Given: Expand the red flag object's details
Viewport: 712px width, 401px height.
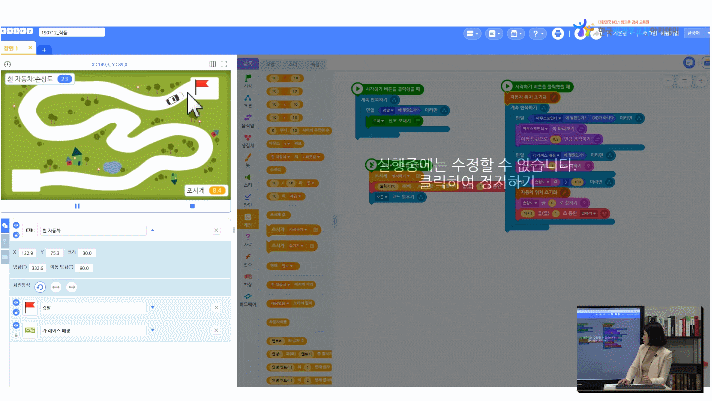Looking at the screenshot, I should point(153,307).
